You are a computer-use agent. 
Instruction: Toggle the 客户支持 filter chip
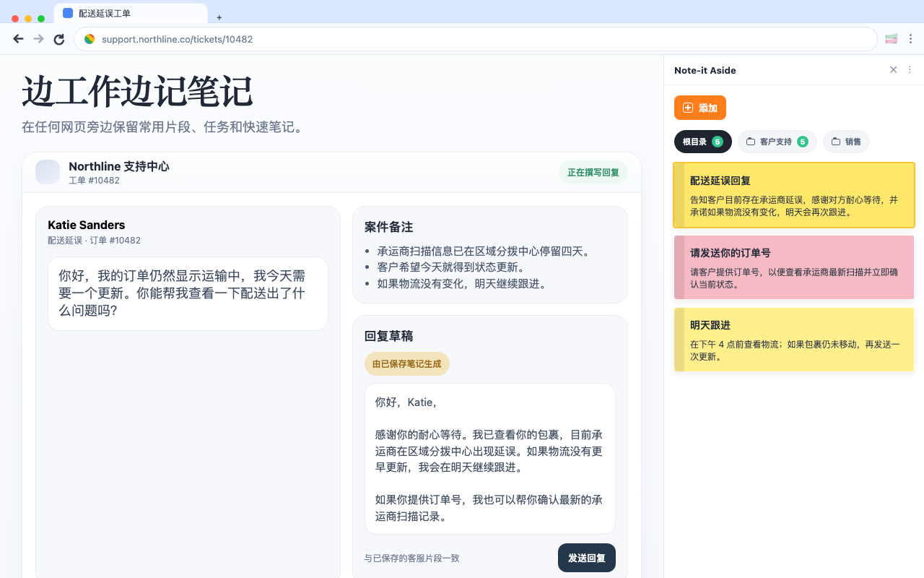tap(777, 142)
